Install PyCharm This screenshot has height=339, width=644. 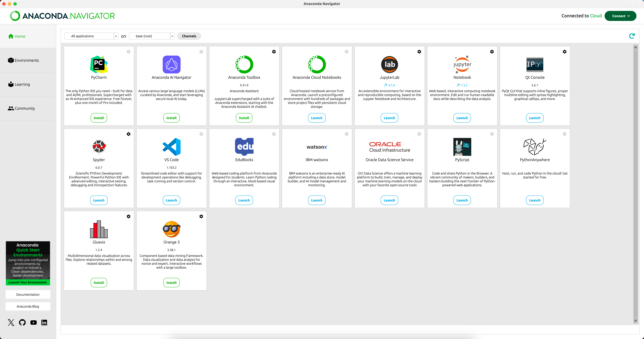click(99, 118)
